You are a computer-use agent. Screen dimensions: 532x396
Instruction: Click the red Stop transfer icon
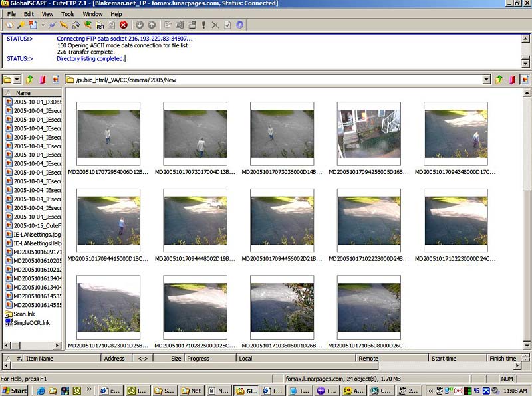click(123, 25)
